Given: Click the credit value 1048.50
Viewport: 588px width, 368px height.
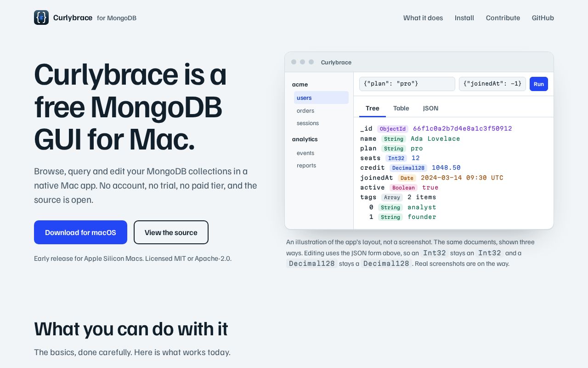Looking at the screenshot, I should point(446,168).
